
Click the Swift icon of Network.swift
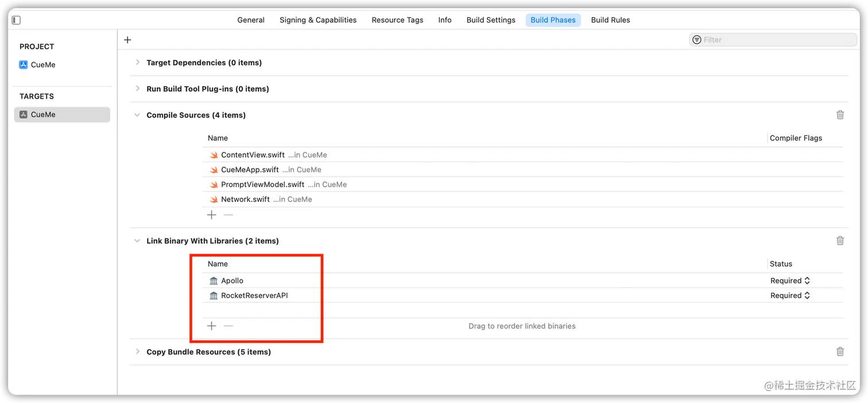[x=214, y=200]
